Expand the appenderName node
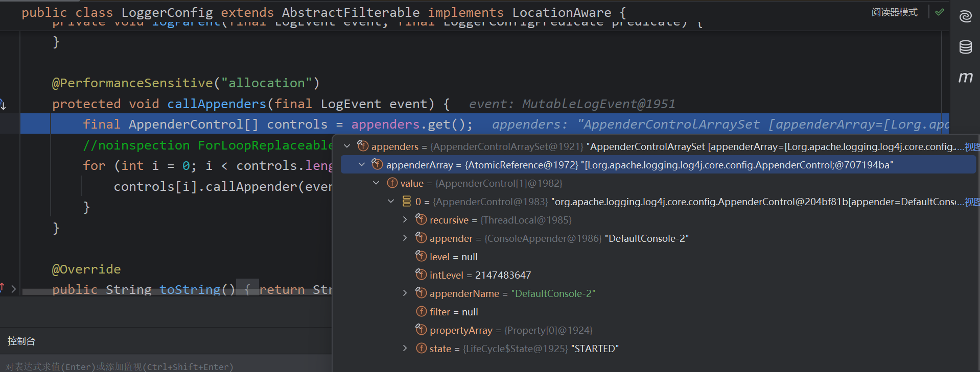980x372 pixels. [405, 293]
